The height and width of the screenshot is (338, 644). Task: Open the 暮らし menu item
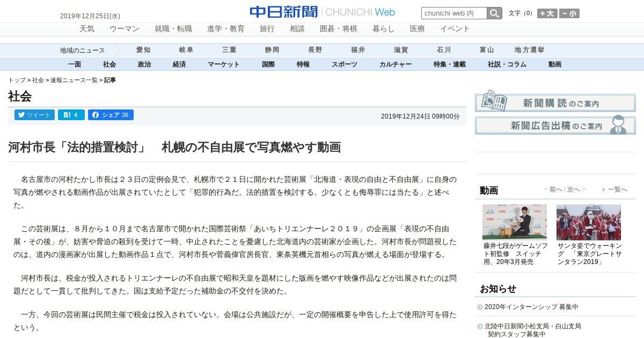click(384, 28)
